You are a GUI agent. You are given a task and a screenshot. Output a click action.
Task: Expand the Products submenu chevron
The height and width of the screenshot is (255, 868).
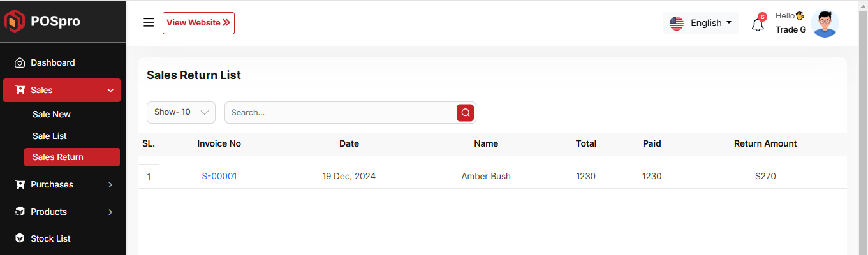pos(110,212)
